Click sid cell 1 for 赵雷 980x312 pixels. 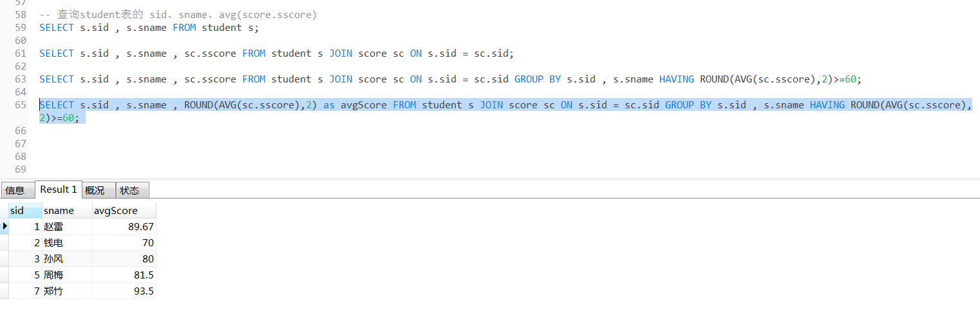click(26, 226)
